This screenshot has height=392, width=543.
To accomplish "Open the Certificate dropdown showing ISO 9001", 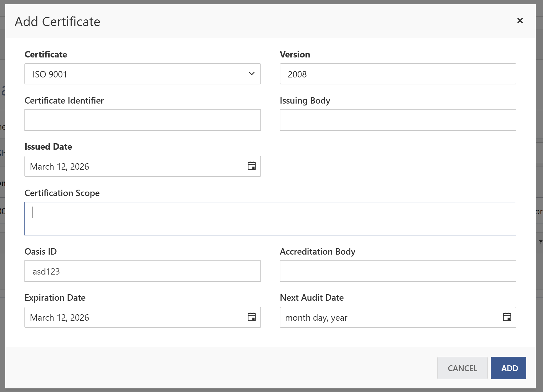I will click(x=143, y=74).
